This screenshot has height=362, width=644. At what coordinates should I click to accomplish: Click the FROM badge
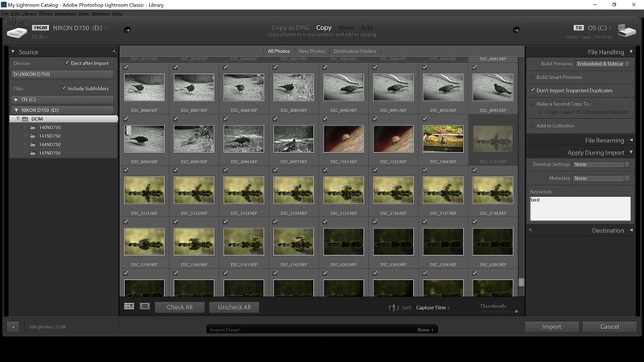[x=40, y=27]
